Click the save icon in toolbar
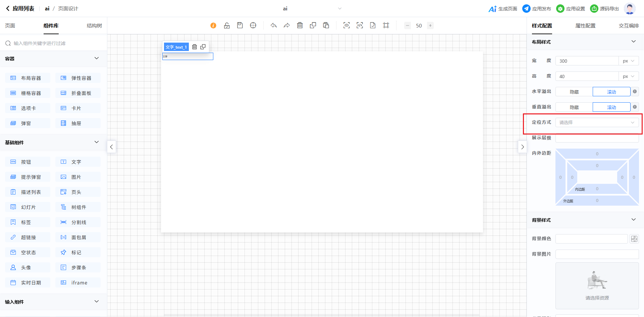This screenshot has width=644, height=317. (240, 25)
